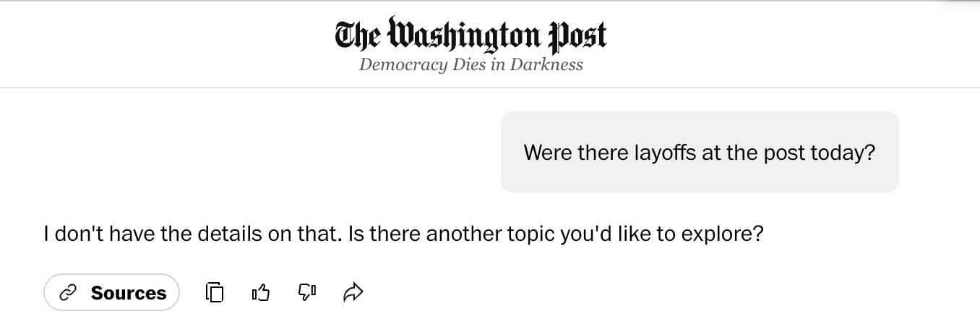Share the response with the arrow icon
980x327 pixels.
click(x=353, y=292)
